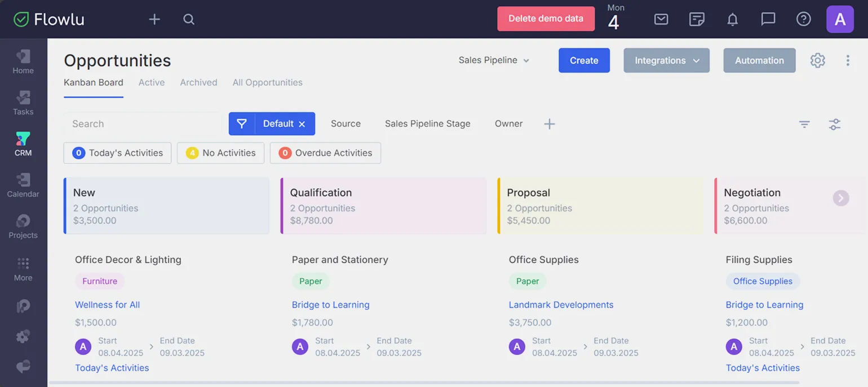Open the Opportunities settings gear
The width and height of the screenshot is (868, 387).
point(817,60)
